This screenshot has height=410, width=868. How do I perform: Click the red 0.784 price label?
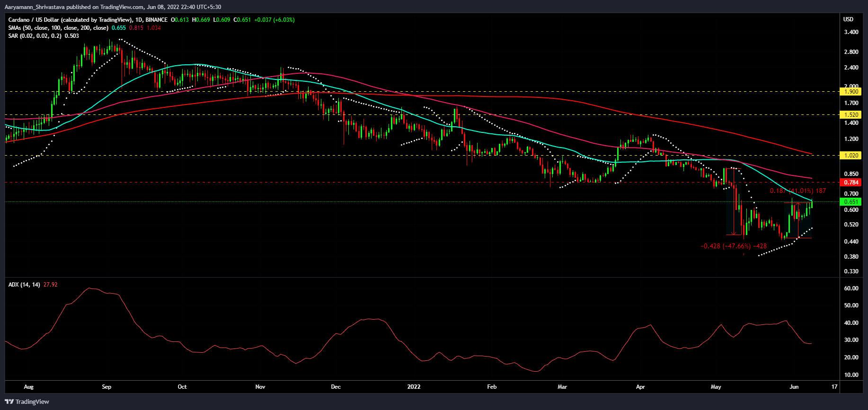point(851,183)
